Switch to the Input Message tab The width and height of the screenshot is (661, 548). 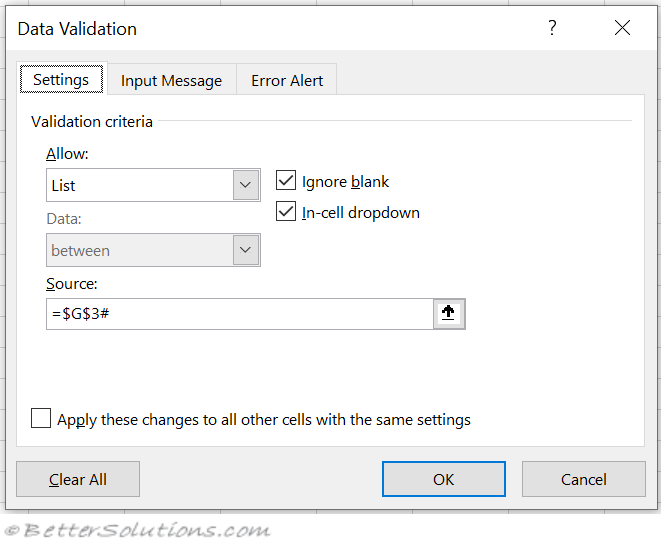172,80
